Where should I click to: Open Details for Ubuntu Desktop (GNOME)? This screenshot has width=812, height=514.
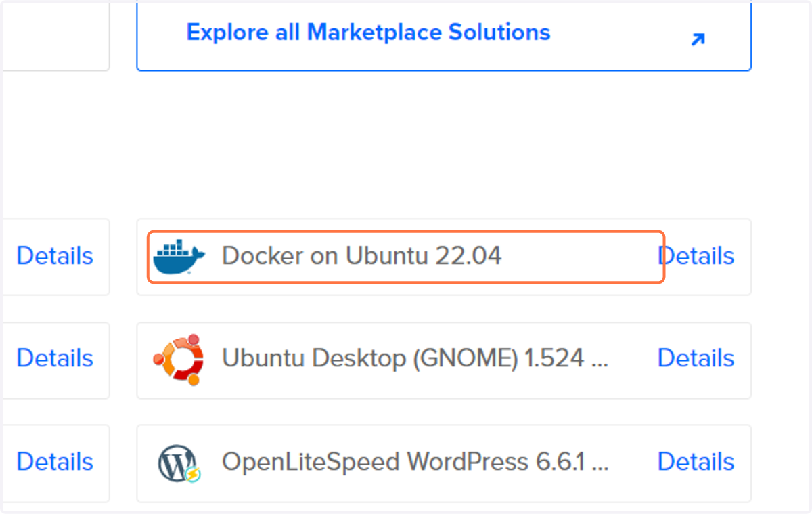pyautogui.click(x=696, y=358)
